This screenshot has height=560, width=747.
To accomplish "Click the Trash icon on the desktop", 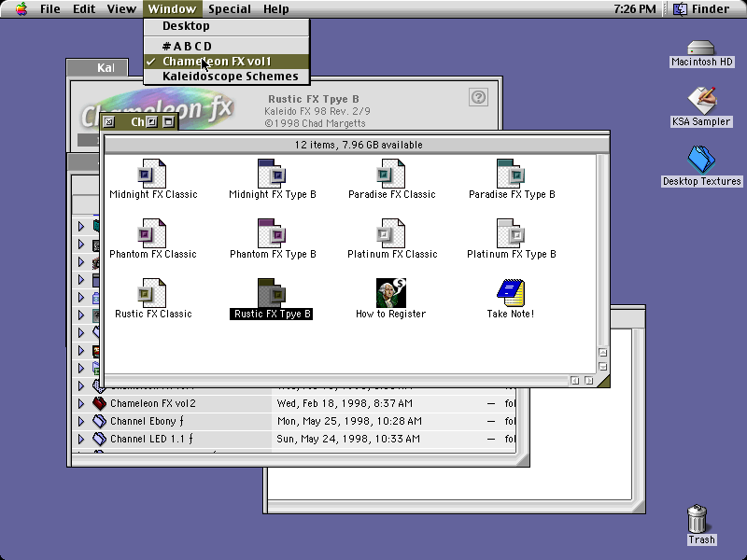I will pyautogui.click(x=698, y=519).
